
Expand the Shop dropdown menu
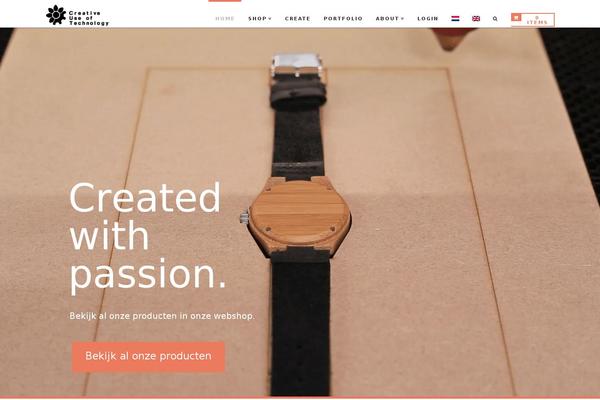[260, 18]
